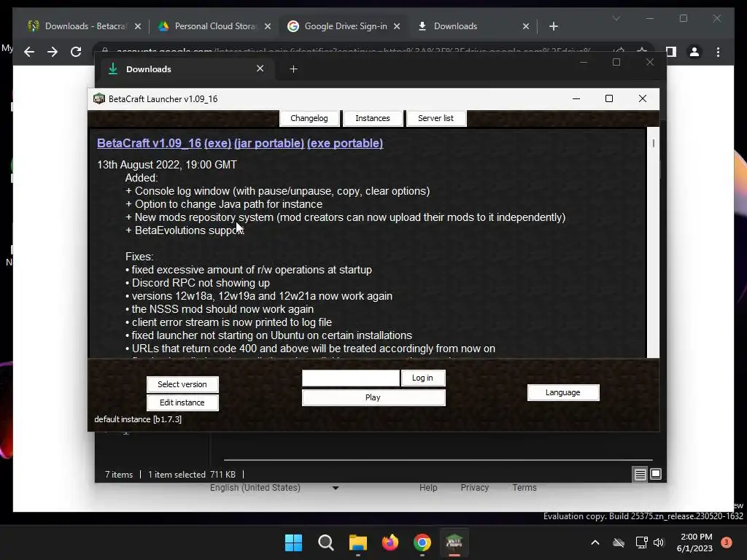
Task: Bookmark page with star icon
Action: pos(642,50)
